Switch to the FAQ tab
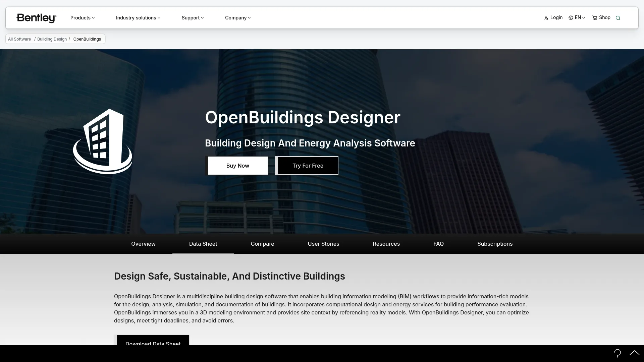The height and width of the screenshot is (362, 644). [438, 244]
